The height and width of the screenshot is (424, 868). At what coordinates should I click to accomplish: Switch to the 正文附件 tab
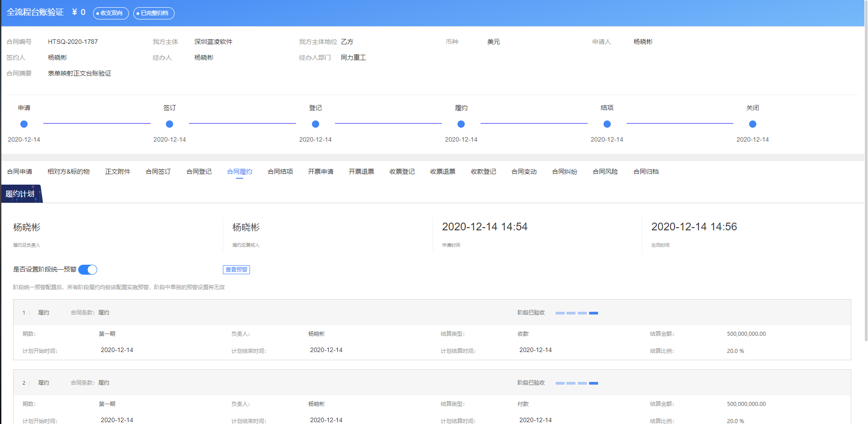click(118, 172)
